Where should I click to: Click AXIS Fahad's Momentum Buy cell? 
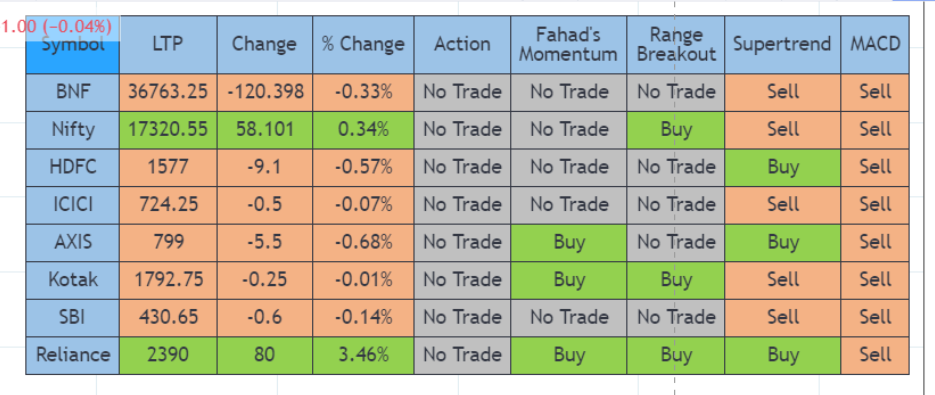click(x=568, y=243)
